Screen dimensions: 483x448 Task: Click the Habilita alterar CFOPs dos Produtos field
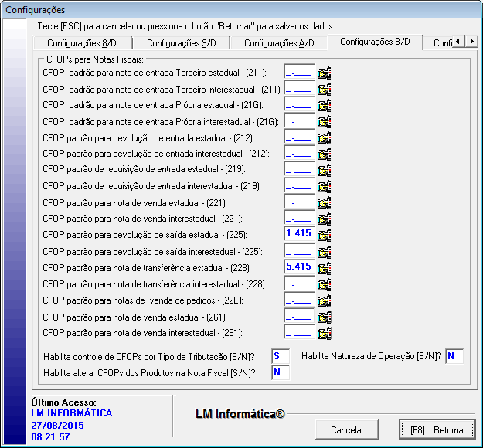(279, 372)
